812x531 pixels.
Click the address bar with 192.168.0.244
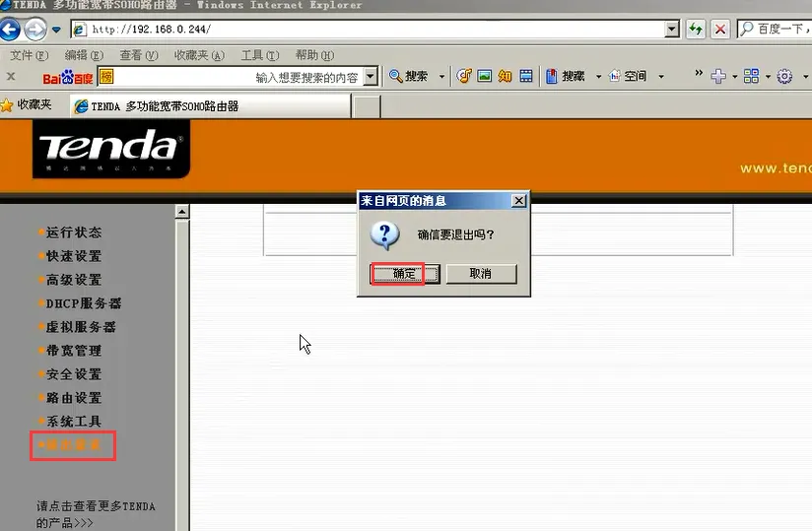pyautogui.click(x=368, y=29)
